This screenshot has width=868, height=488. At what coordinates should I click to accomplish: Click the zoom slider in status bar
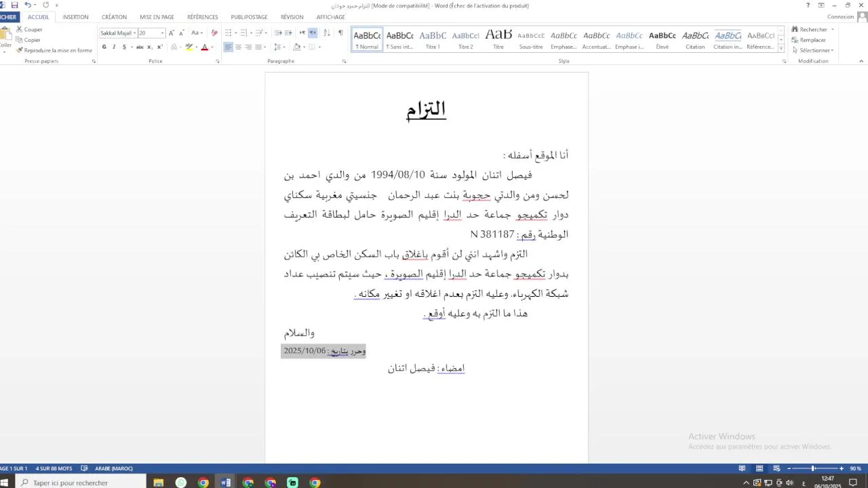814,468
